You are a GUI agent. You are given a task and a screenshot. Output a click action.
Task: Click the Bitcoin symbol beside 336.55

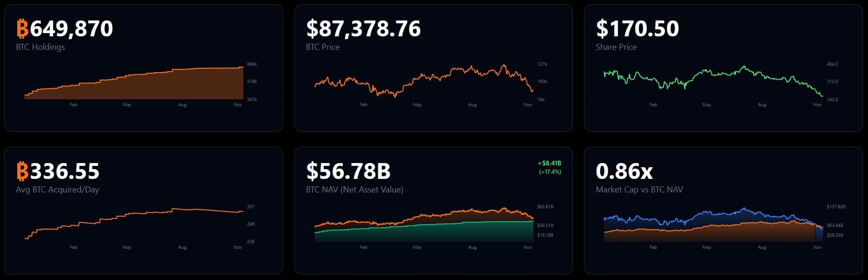click(22, 171)
